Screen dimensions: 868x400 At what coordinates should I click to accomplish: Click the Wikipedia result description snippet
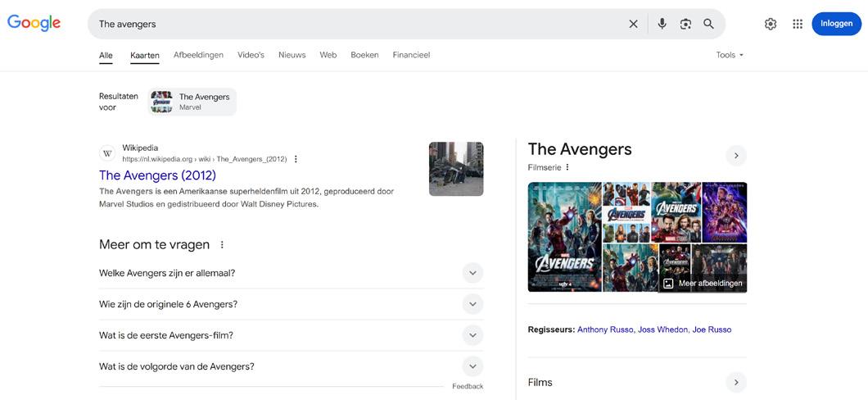[x=246, y=198]
